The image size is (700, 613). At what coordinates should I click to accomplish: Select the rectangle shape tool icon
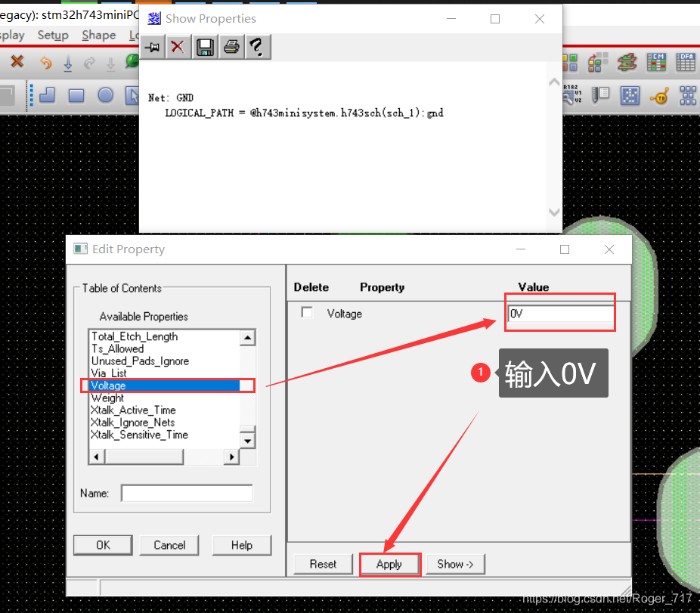(x=76, y=95)
